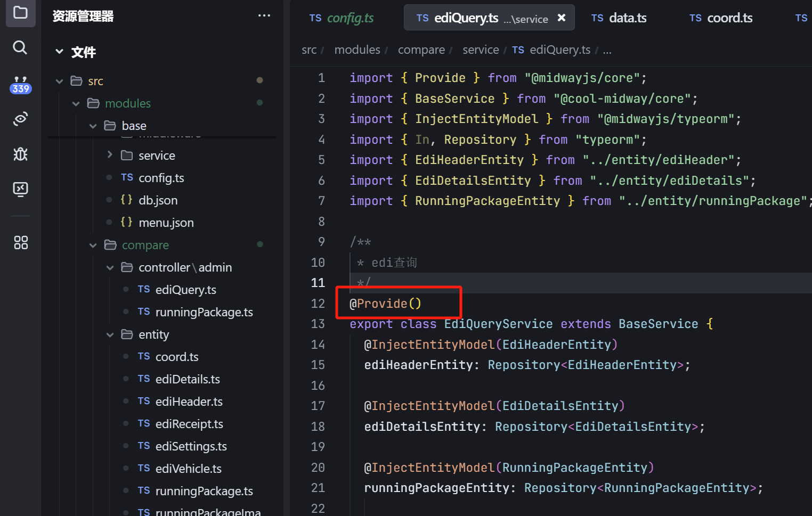Open ediHeader.ts in the file tree
Image resolution: width=812 pixels, height=516 pixels.
189,402
